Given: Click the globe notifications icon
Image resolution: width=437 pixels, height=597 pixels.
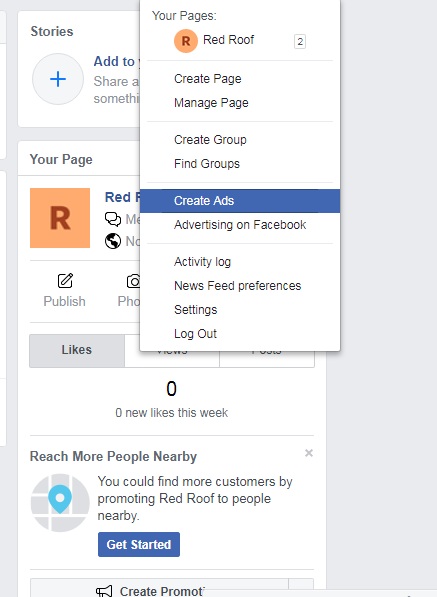Looking at the screenshot, I should pyautogui.click(x=113, y=241).
